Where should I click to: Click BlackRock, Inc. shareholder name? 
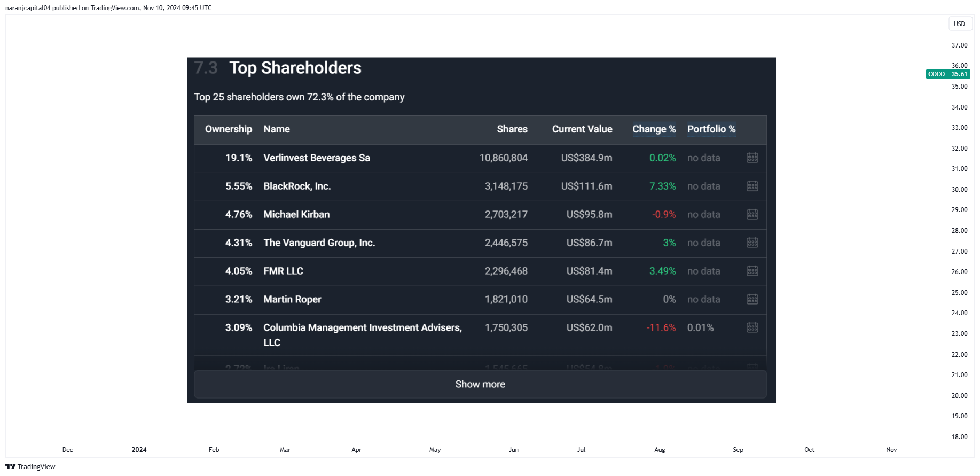[x=297, y=186]
